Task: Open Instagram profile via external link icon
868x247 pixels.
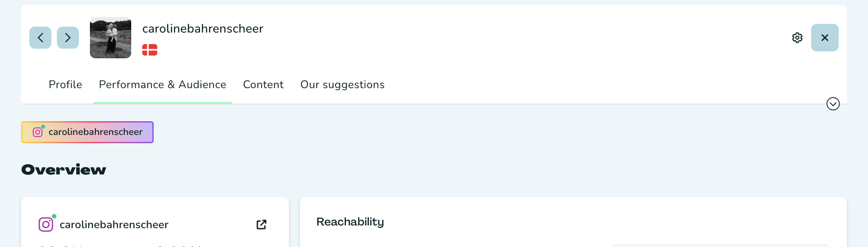Action: click(x=262, y=225)
